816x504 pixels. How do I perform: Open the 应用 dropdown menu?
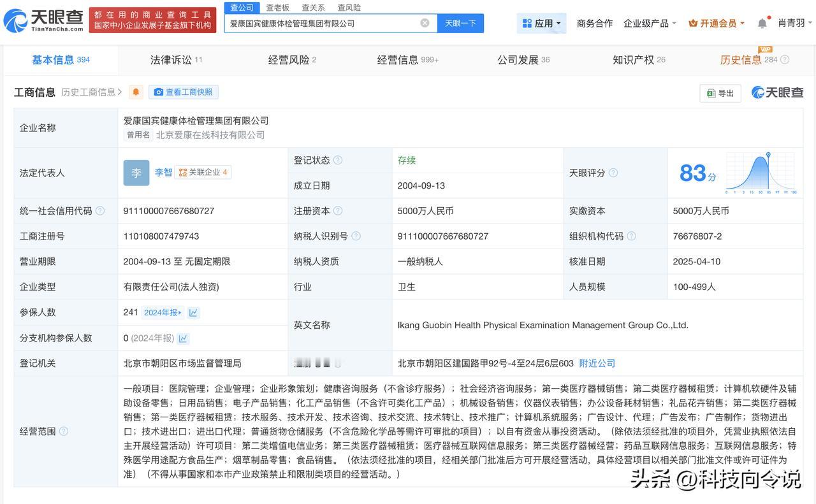(x=541, y=24)
